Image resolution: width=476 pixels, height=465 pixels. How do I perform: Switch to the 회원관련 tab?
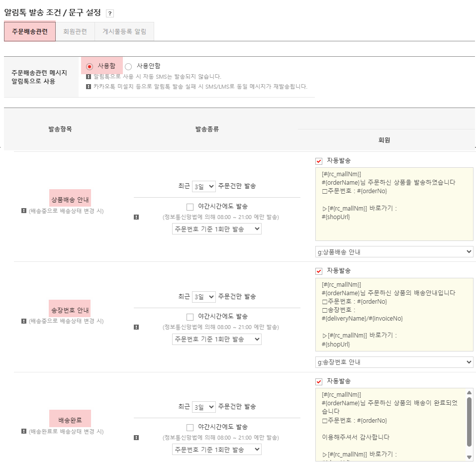75,31
